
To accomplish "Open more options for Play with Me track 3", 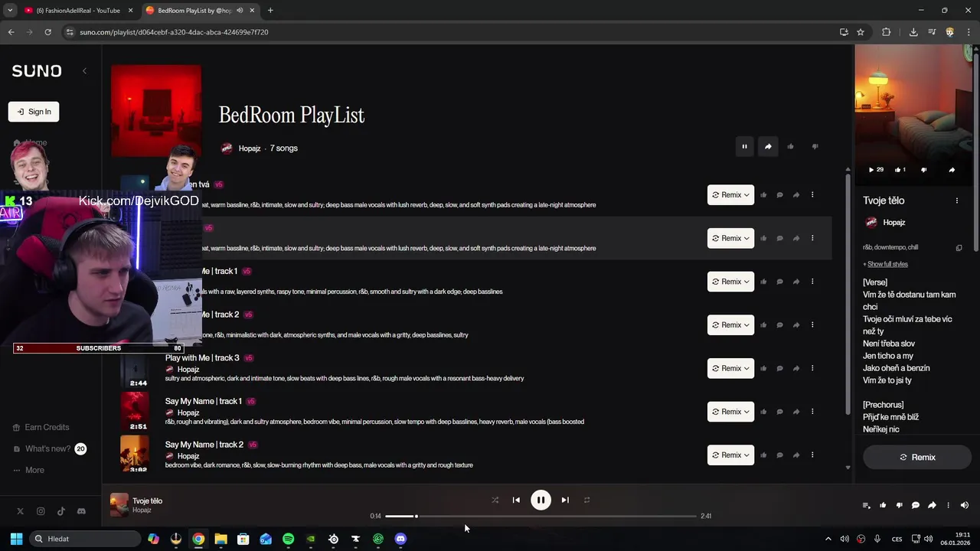I will coord(812,368).
